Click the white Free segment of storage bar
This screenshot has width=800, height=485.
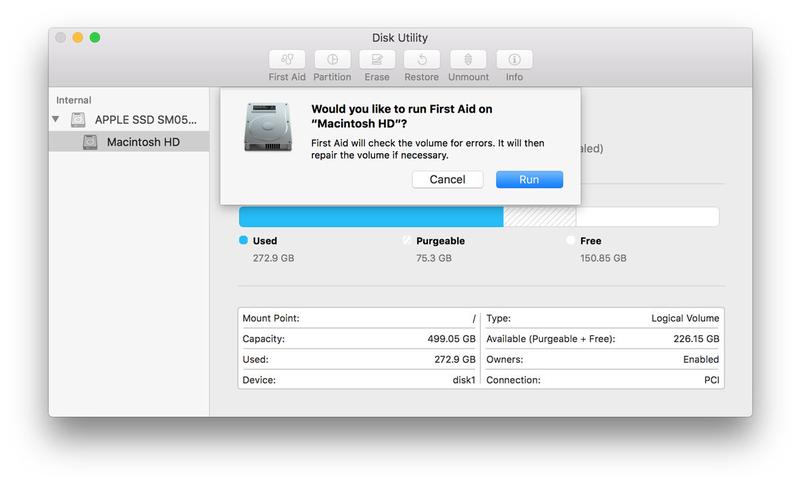point(646,217)
